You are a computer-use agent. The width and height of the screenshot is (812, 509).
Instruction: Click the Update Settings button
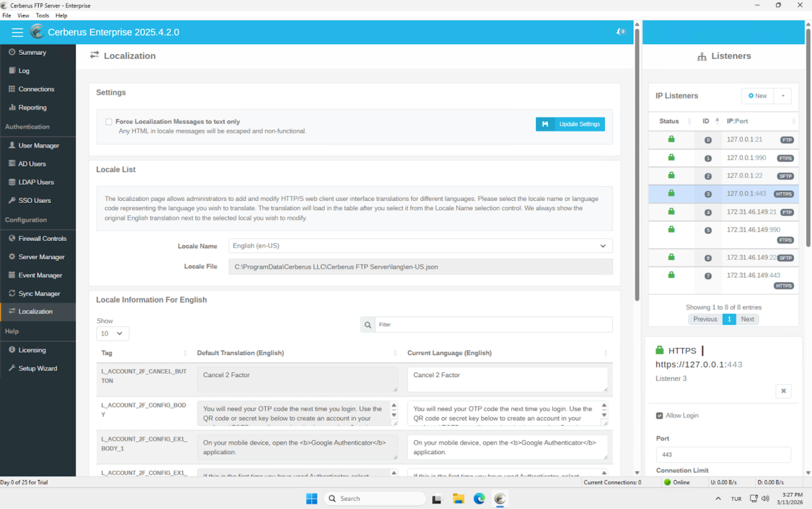click(x=570, y=124)
